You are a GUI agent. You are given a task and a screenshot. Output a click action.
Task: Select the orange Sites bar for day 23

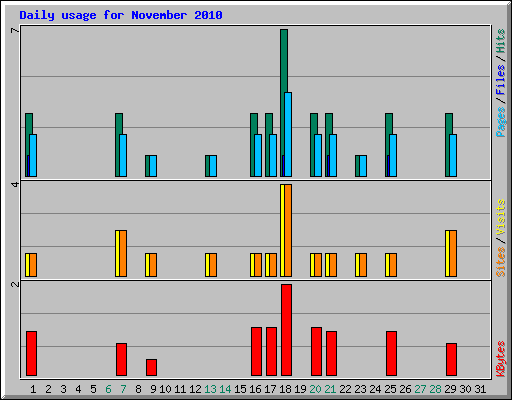tap(363, 265)
